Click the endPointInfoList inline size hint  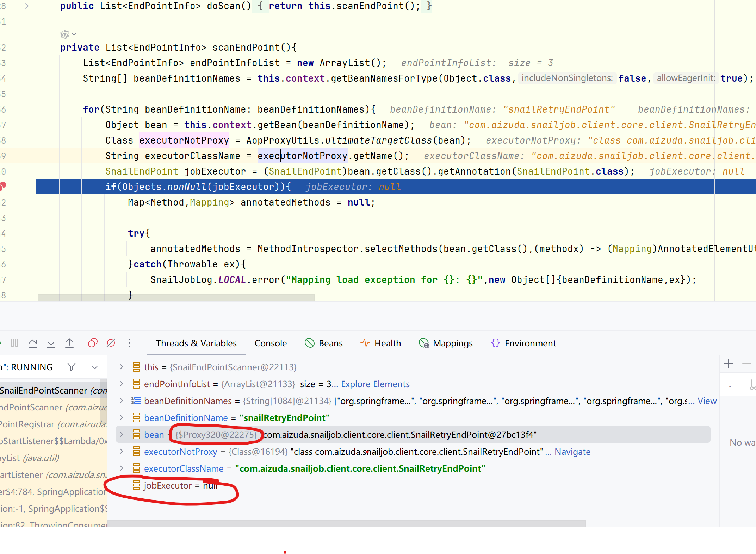[477, 63]
